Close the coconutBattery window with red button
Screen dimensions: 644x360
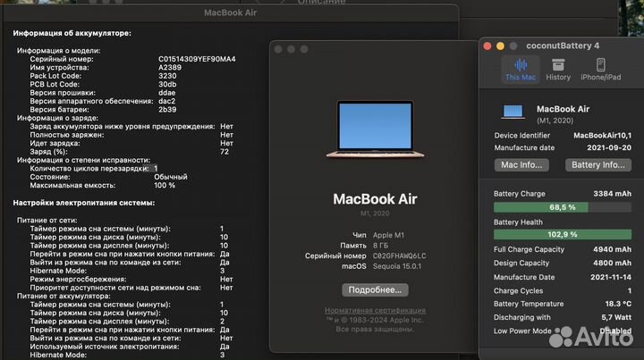[487, 46]
